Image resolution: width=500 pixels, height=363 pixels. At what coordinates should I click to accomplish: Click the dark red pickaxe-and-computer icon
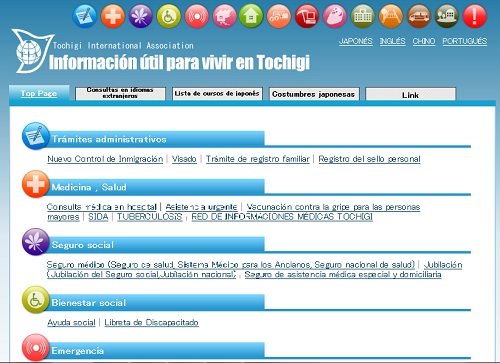pos(307,16)
